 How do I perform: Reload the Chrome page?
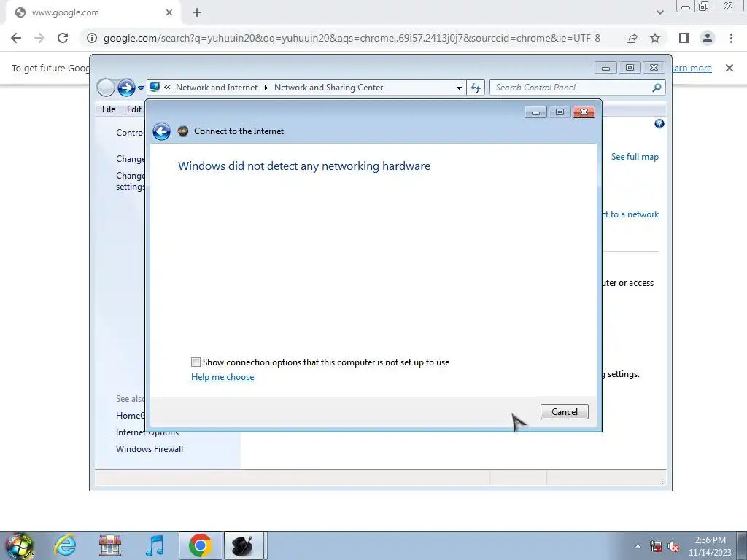(63, 38)
